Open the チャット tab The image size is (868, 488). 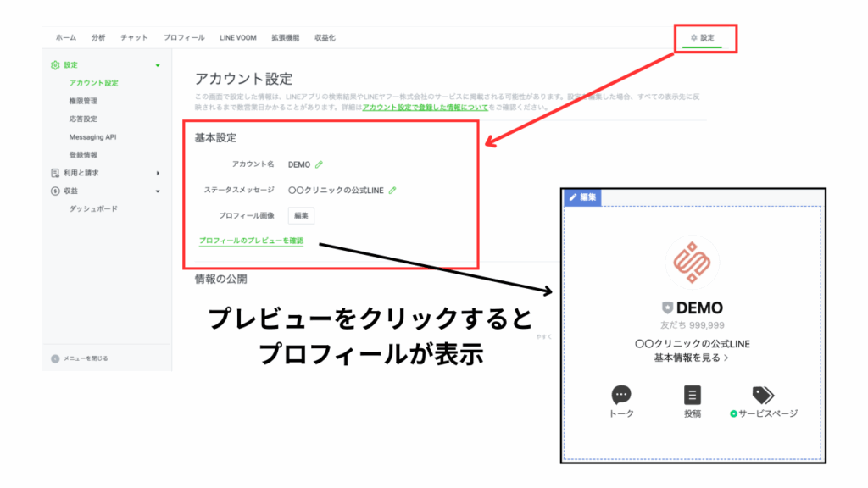134,37
